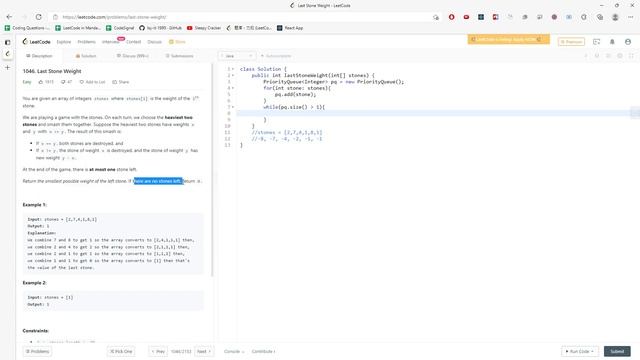Switch to the Discuss tab in problem panel

(x=133, y=56)
